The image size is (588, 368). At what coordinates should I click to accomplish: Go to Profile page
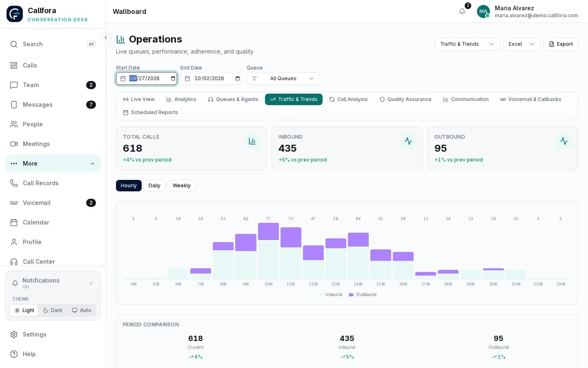tap(53, 242)
